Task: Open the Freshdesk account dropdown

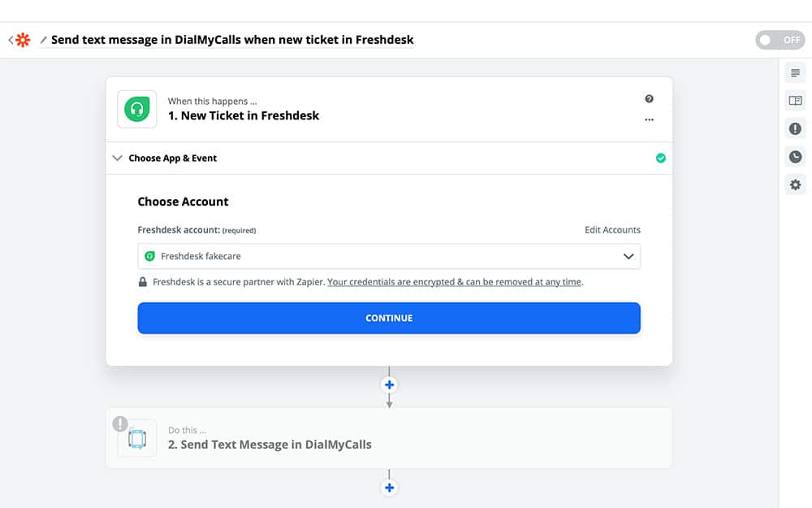Action: (389, 256)
